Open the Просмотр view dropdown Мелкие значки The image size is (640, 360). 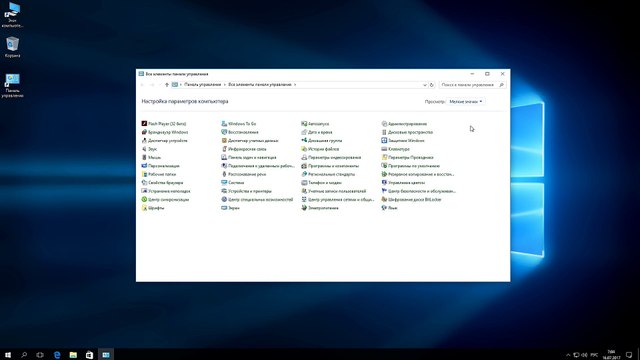(466, 102)
